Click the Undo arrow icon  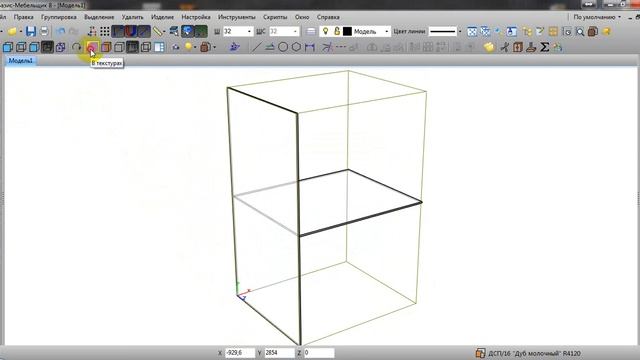point(60,31)
